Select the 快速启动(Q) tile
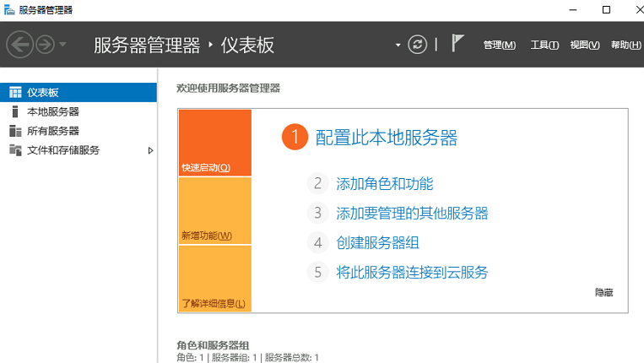644x363 pixels. (x=214, y=142)
